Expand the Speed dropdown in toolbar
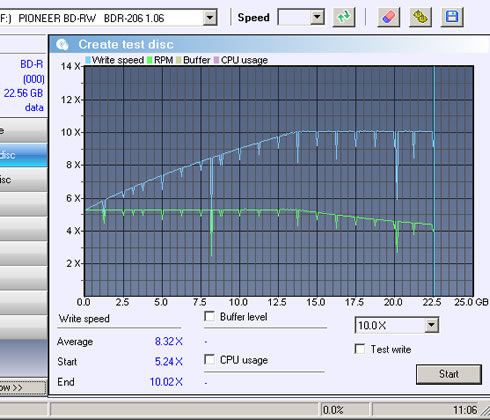Screen dimensions: 490x420 coord(317,17)
